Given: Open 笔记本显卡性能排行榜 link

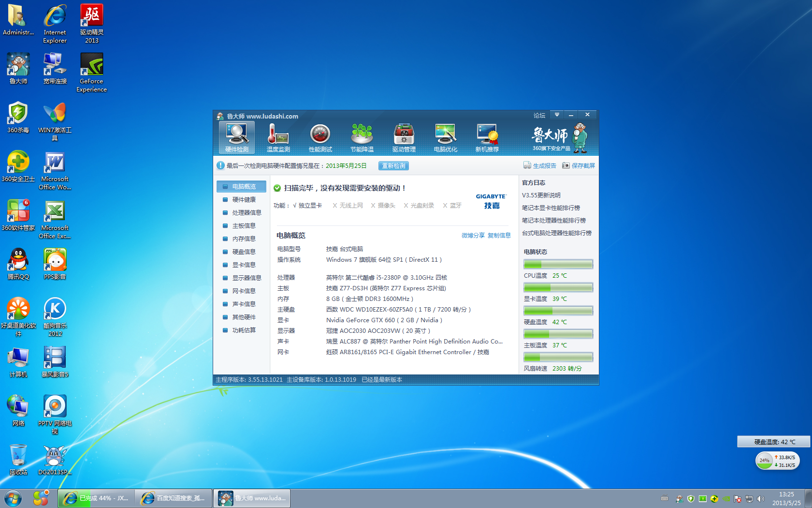Looking at the screenshot, I should click(551, 208).
